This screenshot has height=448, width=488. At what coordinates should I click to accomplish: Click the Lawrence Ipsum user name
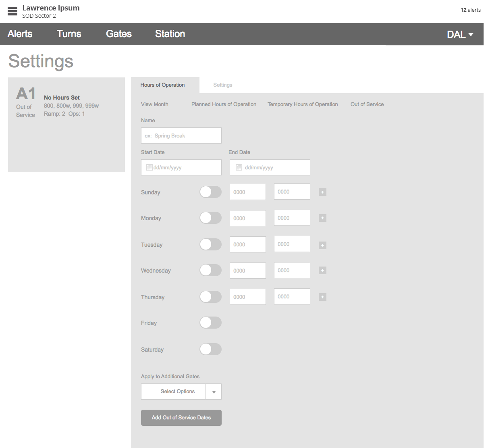[51, 8]
